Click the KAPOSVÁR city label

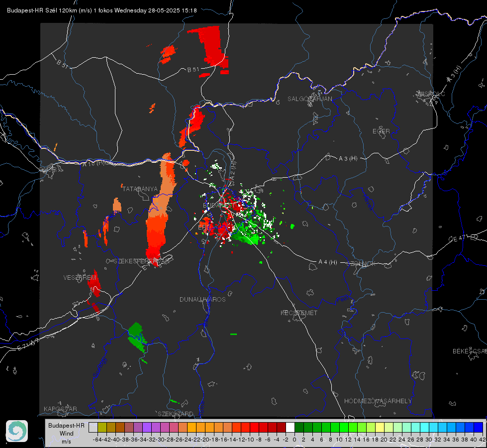60,409
